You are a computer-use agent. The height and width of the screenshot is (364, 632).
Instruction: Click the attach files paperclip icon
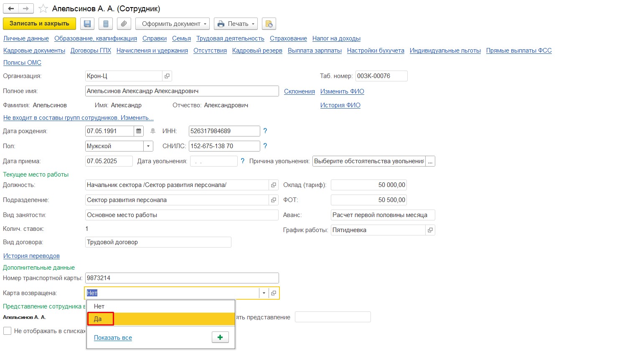coord(124,24)
